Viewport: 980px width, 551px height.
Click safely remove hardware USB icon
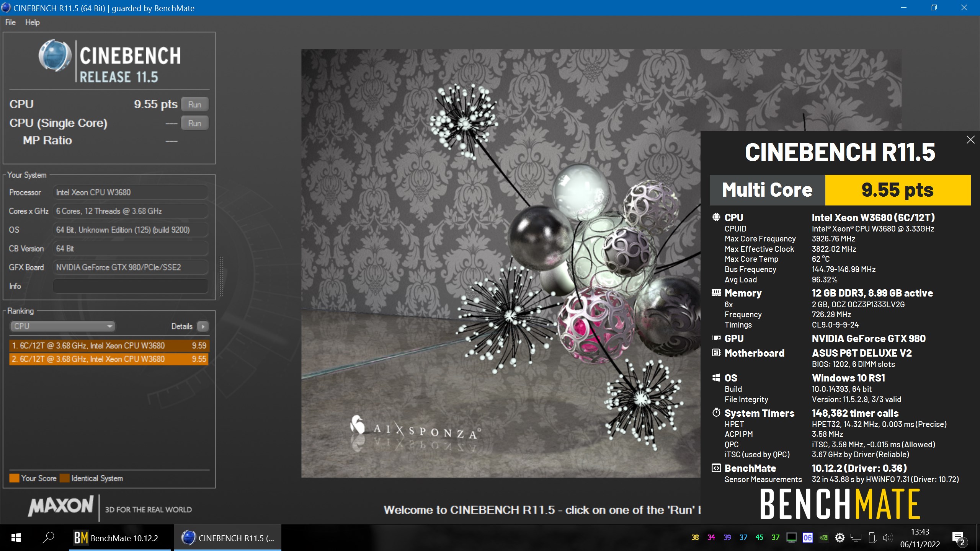pos(872,538)
